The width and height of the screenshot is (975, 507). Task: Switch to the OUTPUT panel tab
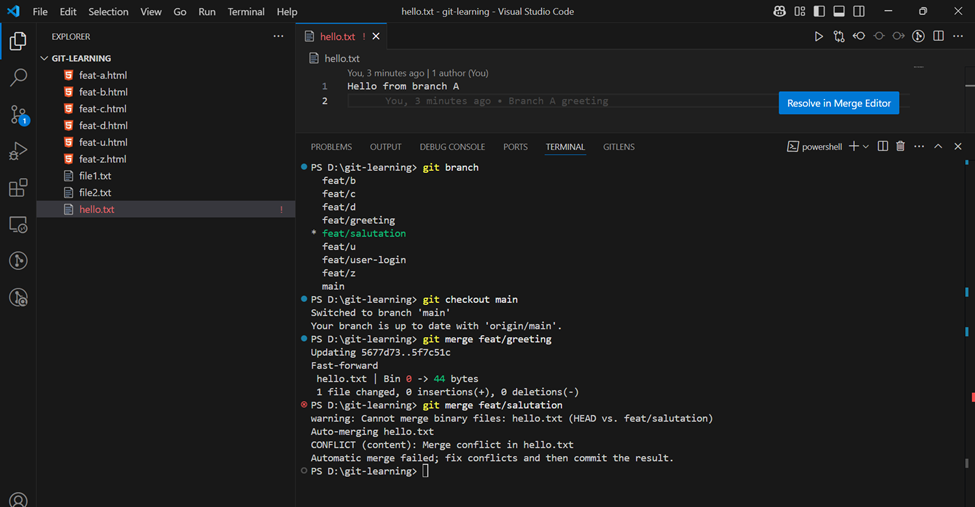click(386, 147)
